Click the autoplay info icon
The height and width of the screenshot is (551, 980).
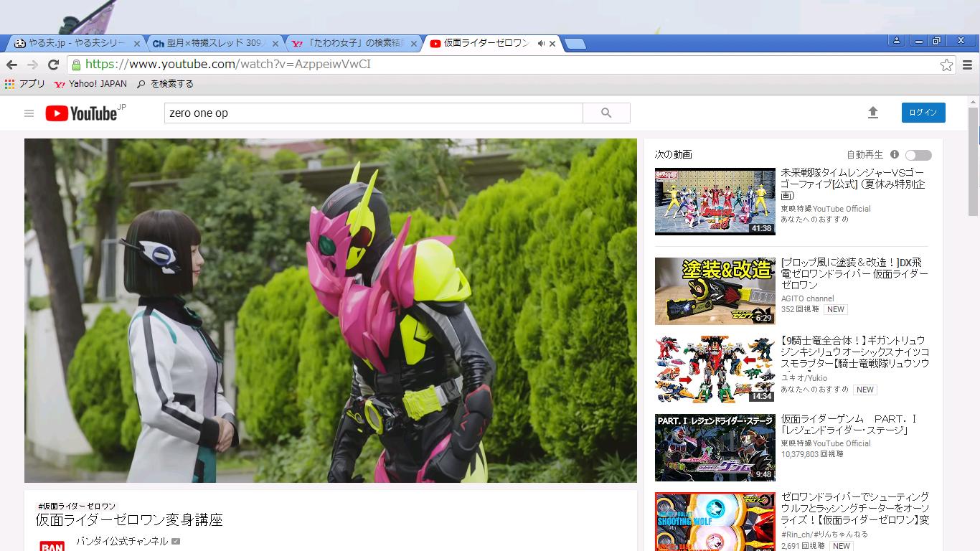(895, 154)
